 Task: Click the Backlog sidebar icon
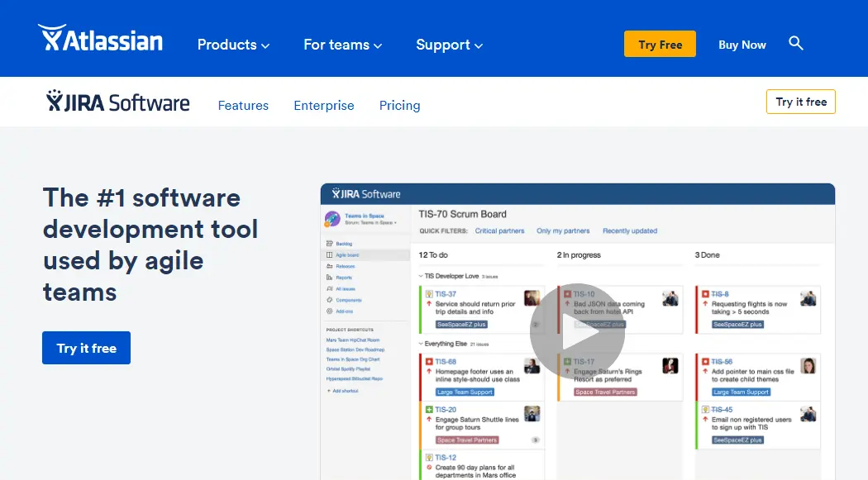[x=329, y=244]
